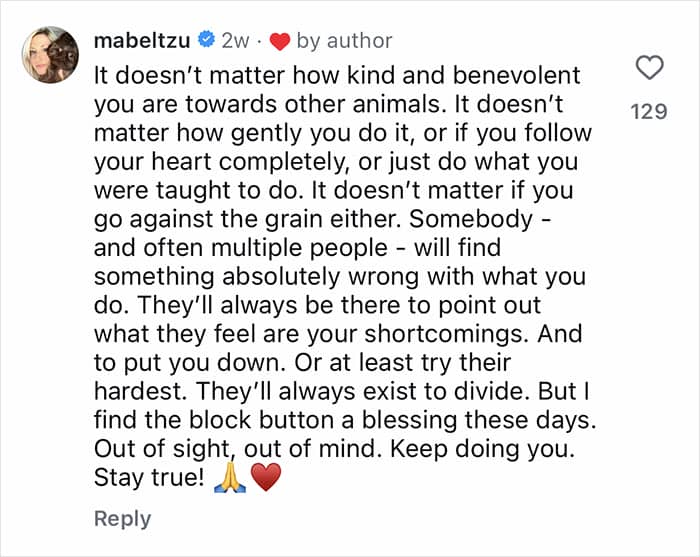Viewport: 700px width, 557px height.
Task: Click the 2w timestamp
Action: pyautogui.click(x=235, y=41)
